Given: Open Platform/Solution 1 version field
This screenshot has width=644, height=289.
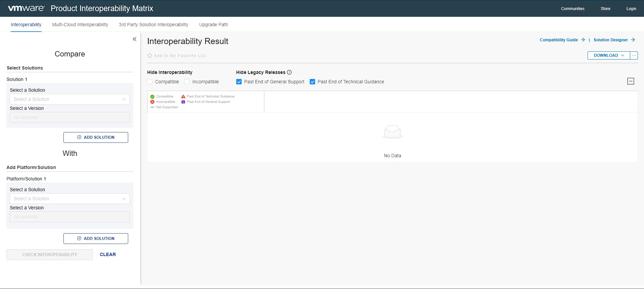Looking at the screenshot, I should tap(70, 217).
